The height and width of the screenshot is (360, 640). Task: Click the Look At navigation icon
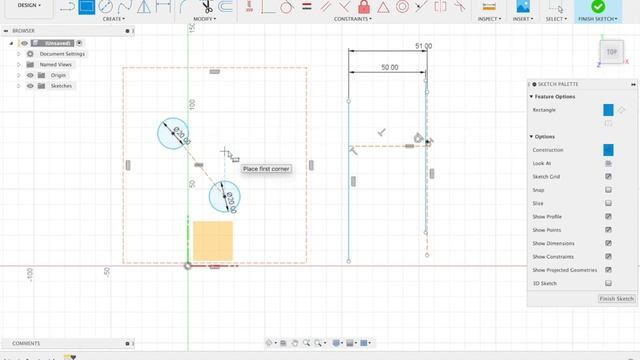283,343
